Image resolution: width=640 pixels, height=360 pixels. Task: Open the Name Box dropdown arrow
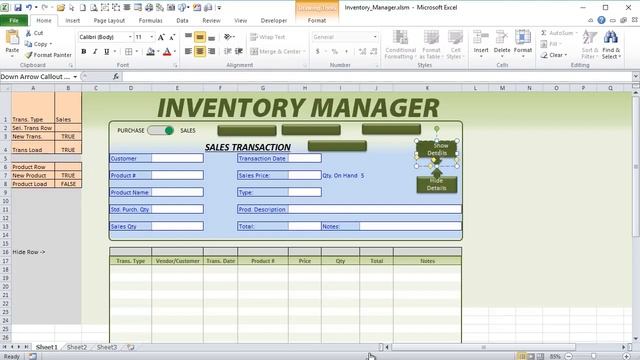[x=75, y=77]
